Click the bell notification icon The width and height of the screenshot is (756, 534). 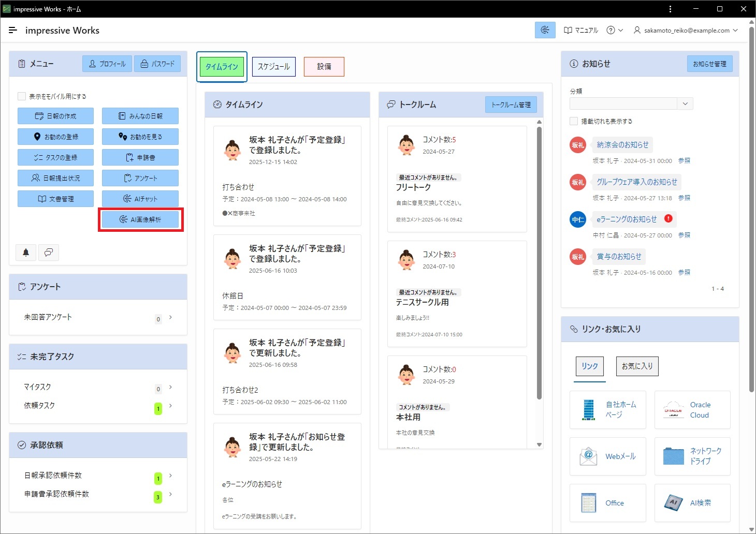[26, 253]
